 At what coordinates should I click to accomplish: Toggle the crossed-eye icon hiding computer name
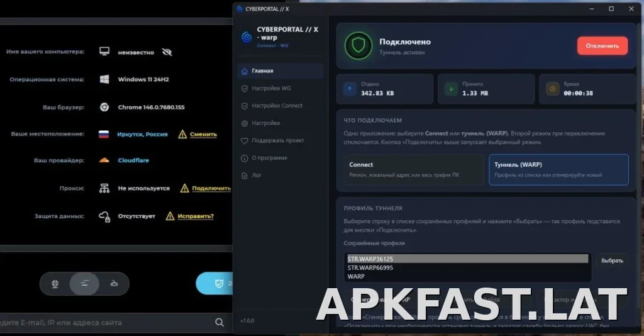tap(167, 52)
